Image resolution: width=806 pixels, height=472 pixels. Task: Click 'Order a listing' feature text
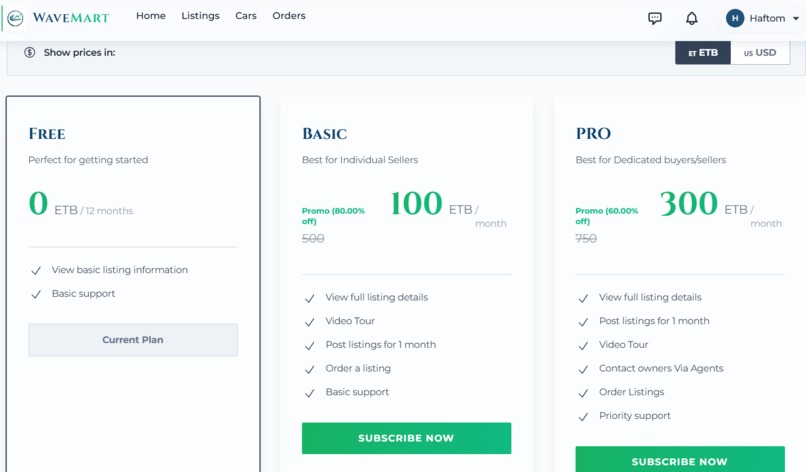pyautogui.click(x=358, y=368)
